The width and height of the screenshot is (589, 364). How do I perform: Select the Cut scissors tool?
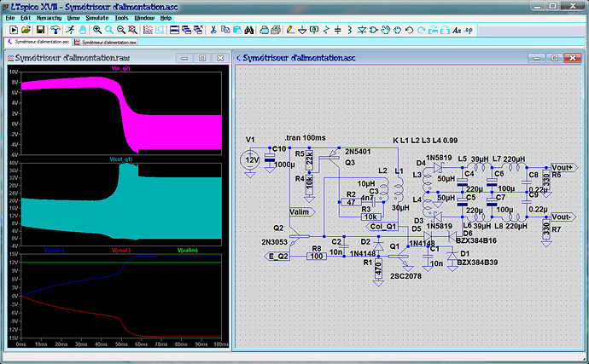point(213,30)
